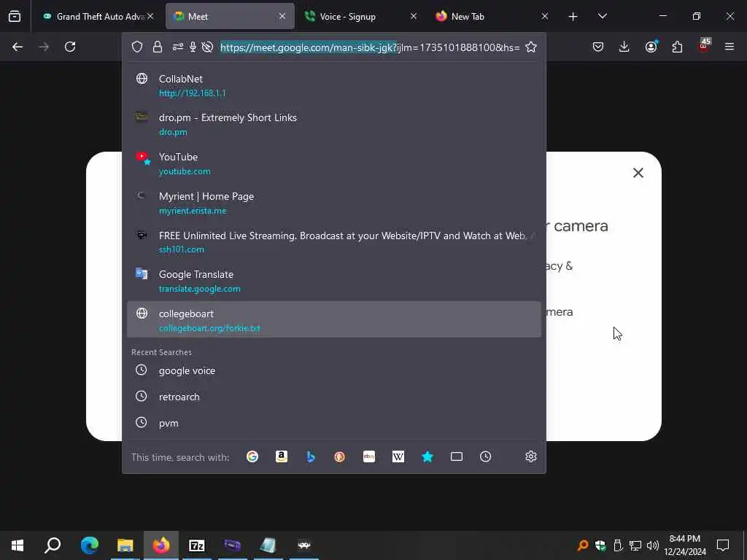The width and height of the screenshot is (747, 560).
Task: Search history with the clock icon
Action: click(x=485, y=456)
